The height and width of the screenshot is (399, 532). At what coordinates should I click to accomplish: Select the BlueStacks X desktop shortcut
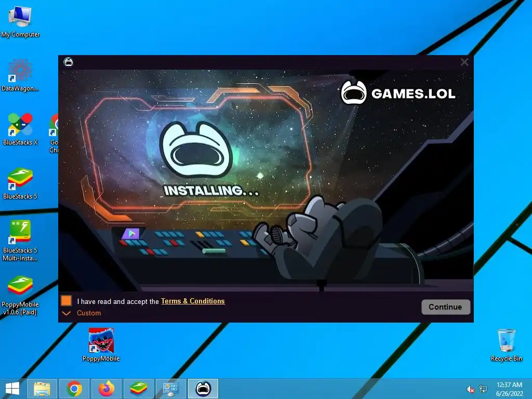point(20,129)
